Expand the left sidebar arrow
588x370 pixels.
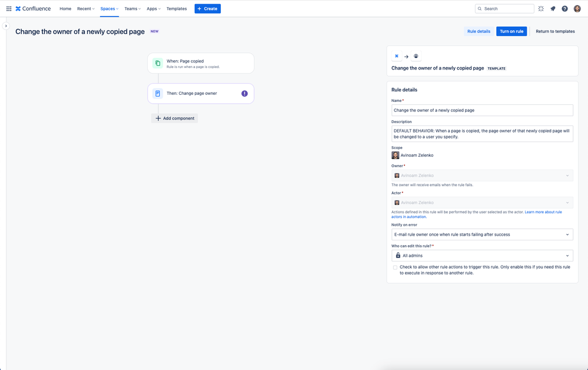6,26
